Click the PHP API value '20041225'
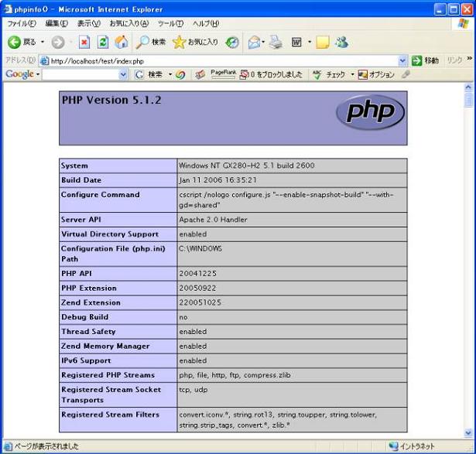Viewport: 476px width, 454px height. click(197, 274)
